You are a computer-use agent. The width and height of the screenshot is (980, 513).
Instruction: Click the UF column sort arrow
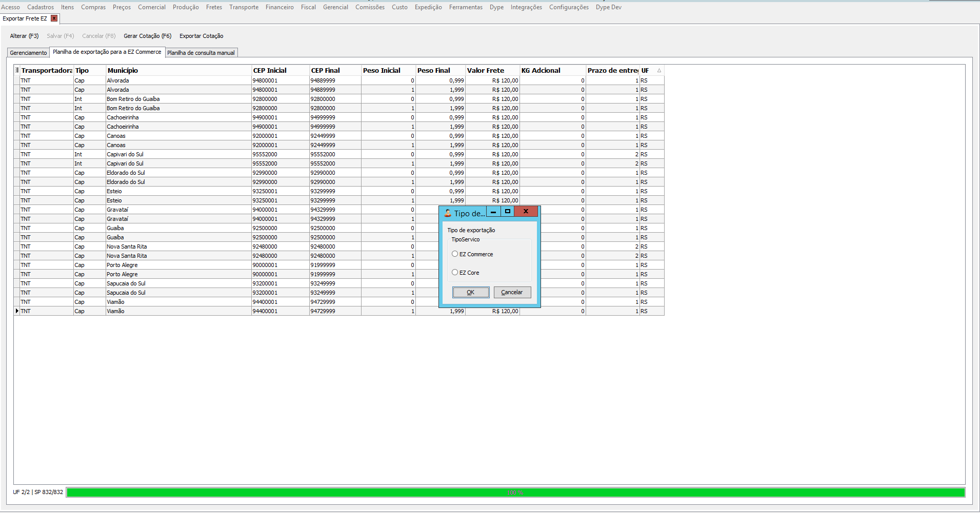pyautogui.click(x=659, y=70)
